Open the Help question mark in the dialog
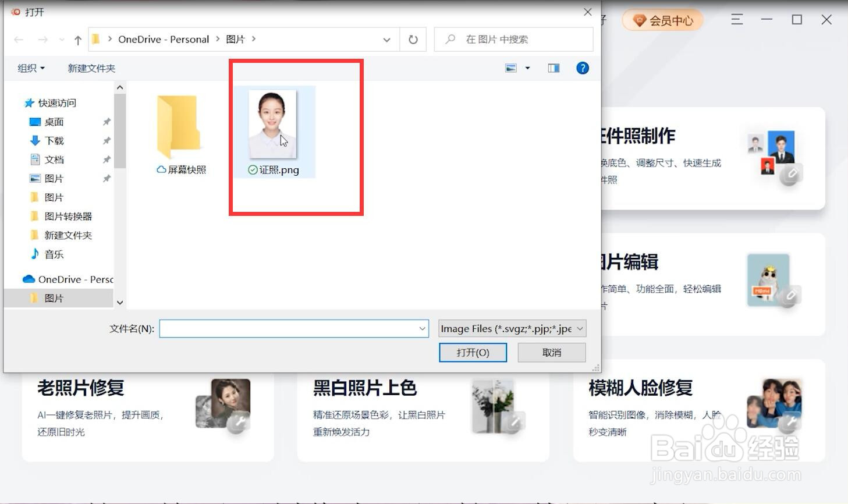The image size is (848, 504). (581, 68)
